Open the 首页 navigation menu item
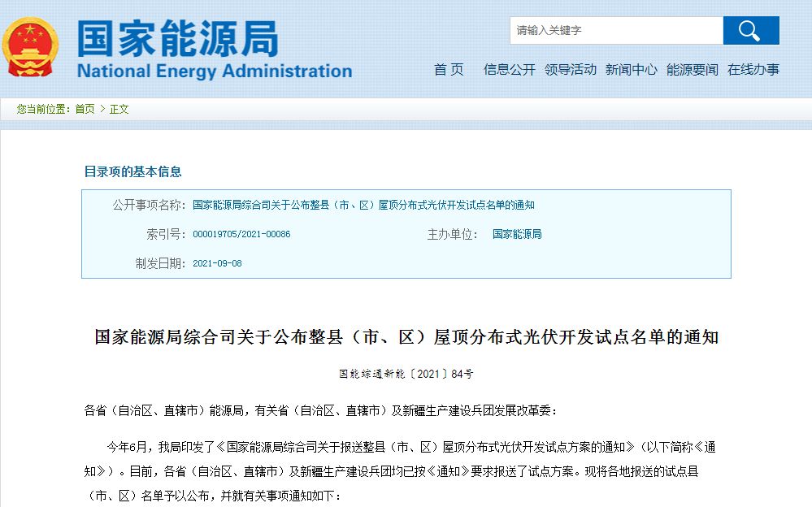812x507 pixels. coord(449,70)
